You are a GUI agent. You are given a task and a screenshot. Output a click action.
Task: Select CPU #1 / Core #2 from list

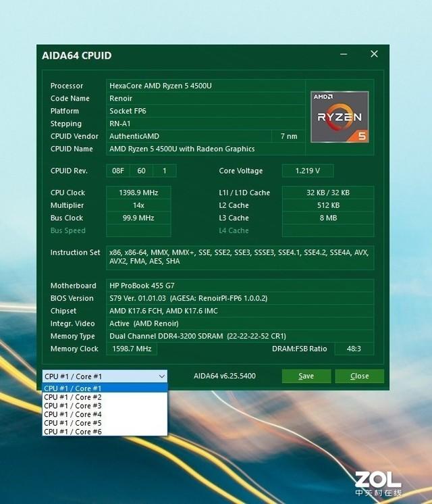(105, 397)
